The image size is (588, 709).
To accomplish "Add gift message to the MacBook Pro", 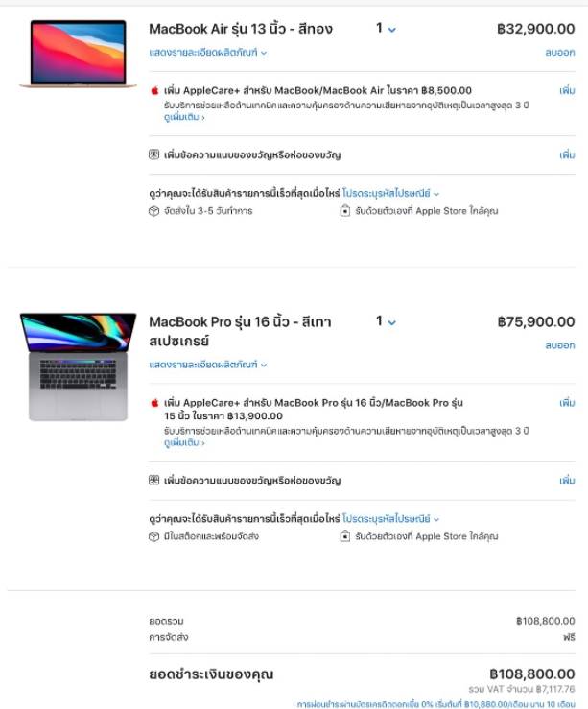I will (567, 480).
